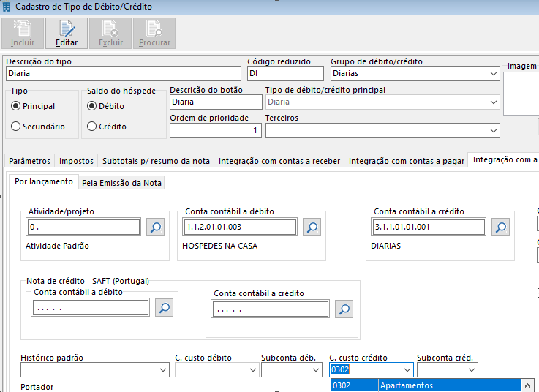The height and width of the screenshot is (392, 539).
Task: Click the Excluir toolbar icon
Action: pyautogui.click(x=110, y=33)
